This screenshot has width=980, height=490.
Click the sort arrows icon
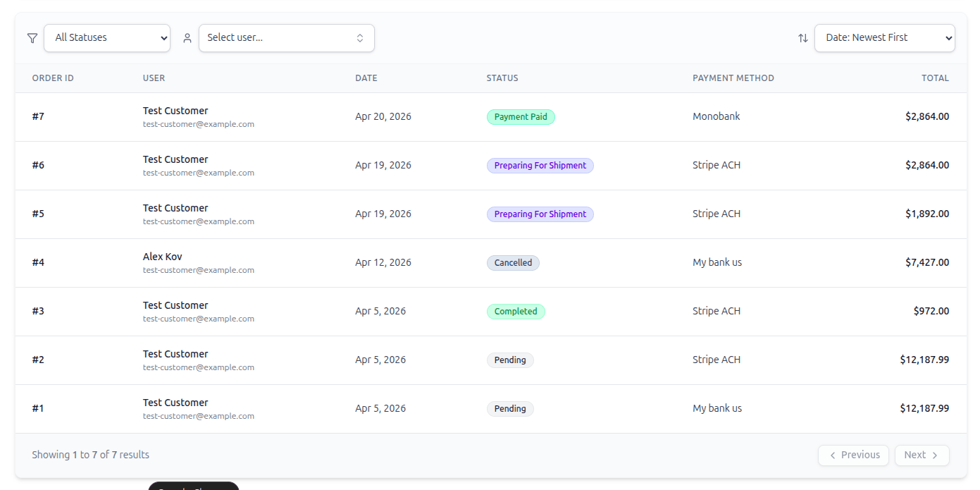(803, 38)
